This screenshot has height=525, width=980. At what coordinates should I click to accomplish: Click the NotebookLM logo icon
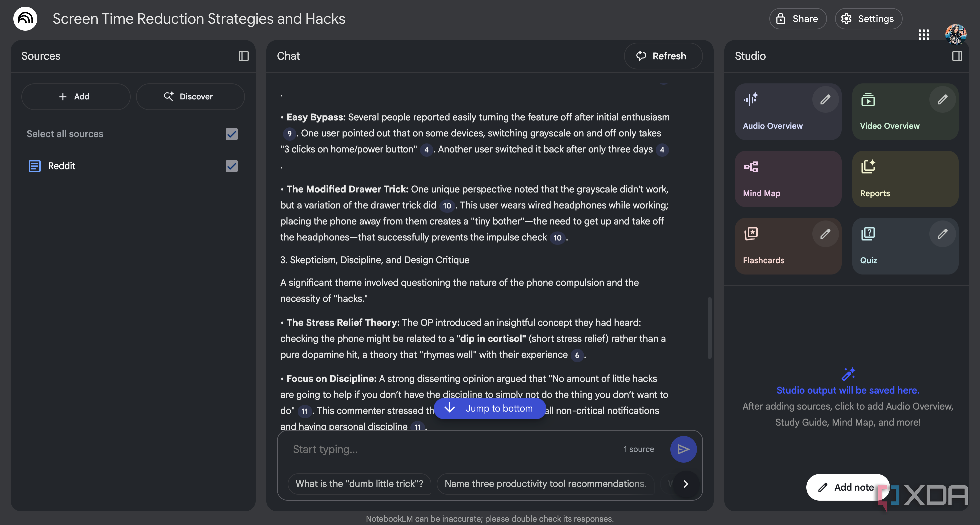(25, 19)
